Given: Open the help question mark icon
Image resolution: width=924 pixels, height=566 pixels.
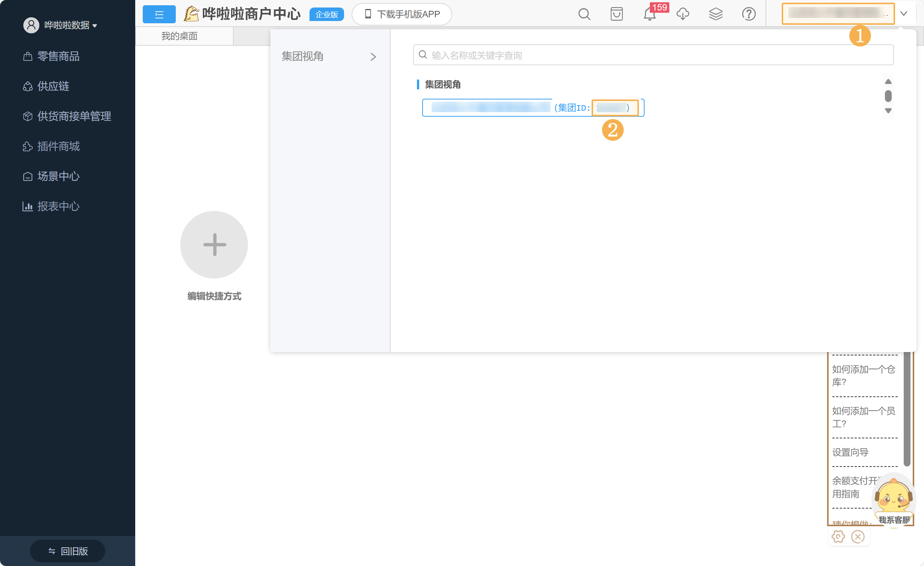Looking at the screenshot, I should tap(749, 14).
